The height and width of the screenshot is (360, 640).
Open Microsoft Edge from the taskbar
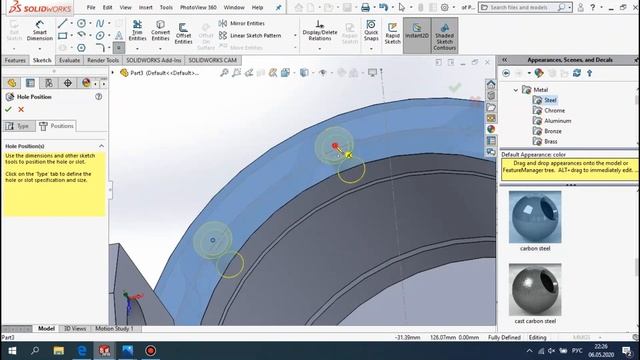pos(82,351)
